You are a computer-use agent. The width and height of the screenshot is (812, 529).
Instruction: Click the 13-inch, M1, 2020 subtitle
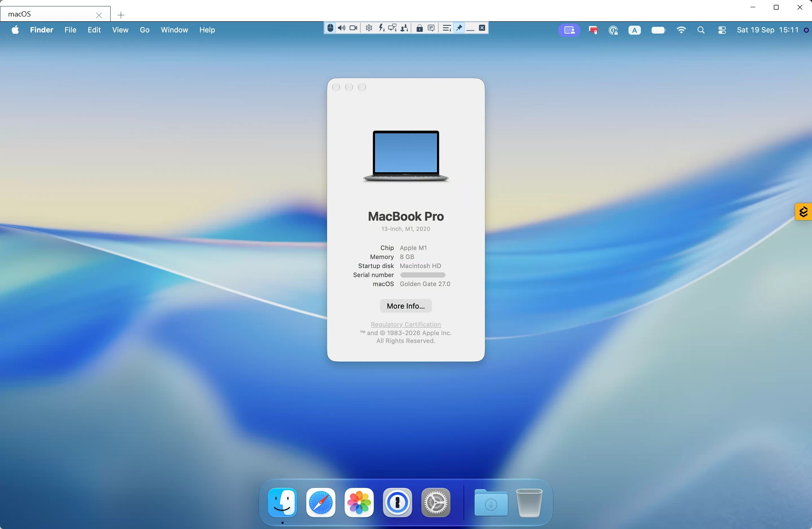click(x=406, y=229)
